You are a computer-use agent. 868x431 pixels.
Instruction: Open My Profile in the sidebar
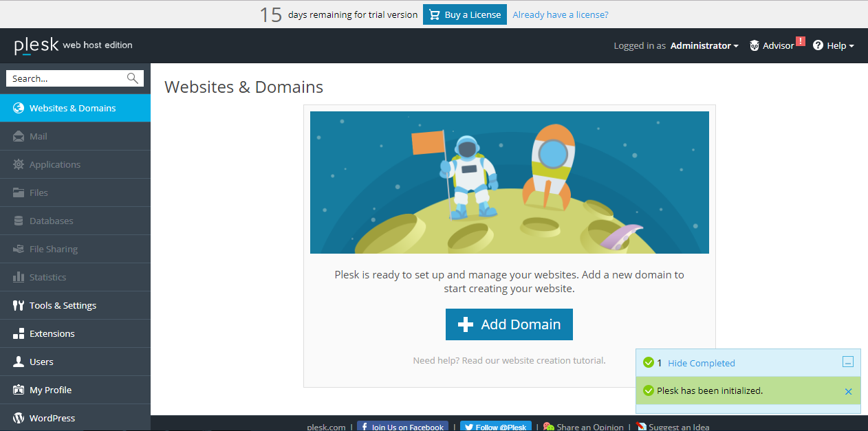[x=75, y=390]
